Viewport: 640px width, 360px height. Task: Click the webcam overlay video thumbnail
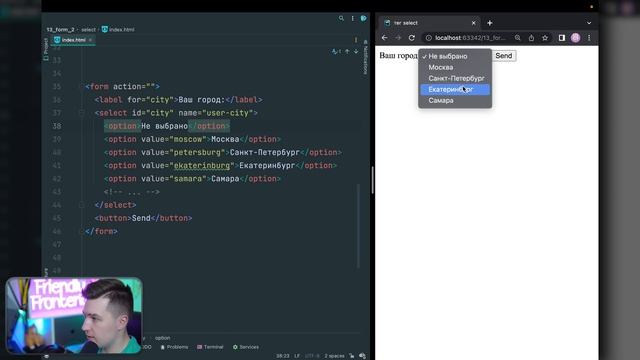coord(74,316)
